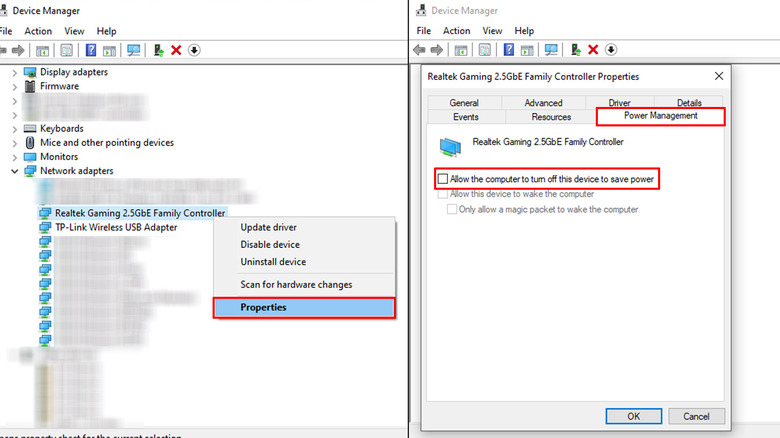Switch to Events tab
This screenshot has width=780, height=438.
pos(466,117)
